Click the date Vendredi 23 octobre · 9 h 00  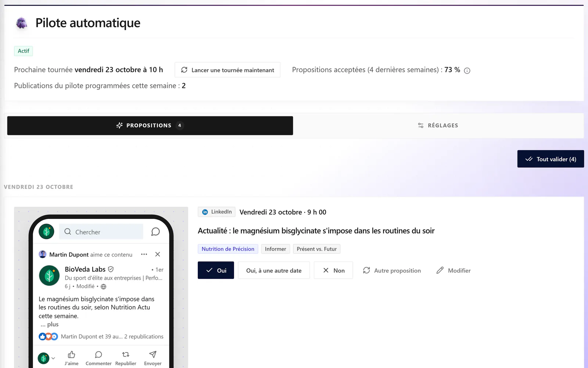(283, 212)
